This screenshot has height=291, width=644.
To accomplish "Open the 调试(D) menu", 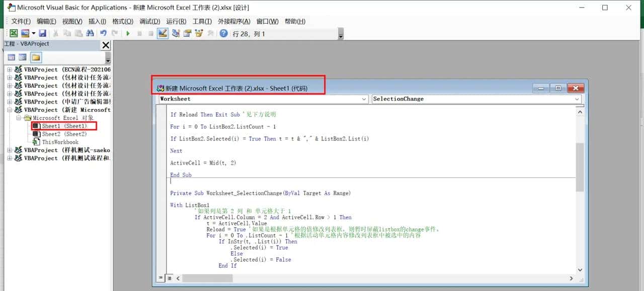I will (x=149, y=21).
